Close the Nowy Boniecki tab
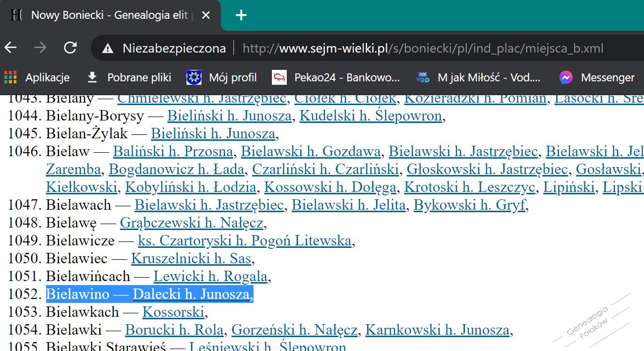Image resolution: width=644 pixels, height=351 pixels. click(x=206, y=15)
